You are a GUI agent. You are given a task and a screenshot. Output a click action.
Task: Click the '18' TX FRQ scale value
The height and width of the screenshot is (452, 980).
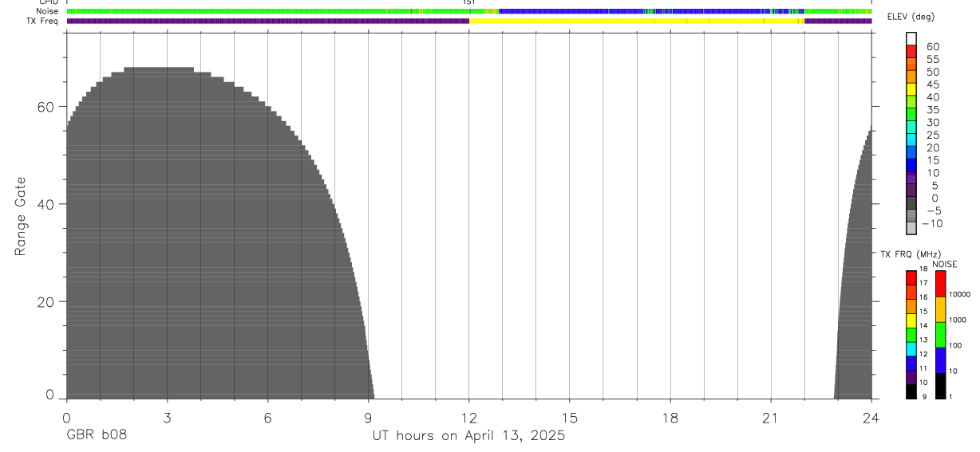[x=923, y=269]
